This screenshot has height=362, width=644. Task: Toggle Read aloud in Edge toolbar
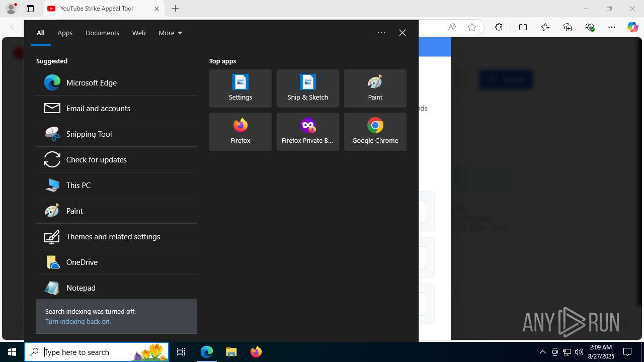tap(452, 27)
